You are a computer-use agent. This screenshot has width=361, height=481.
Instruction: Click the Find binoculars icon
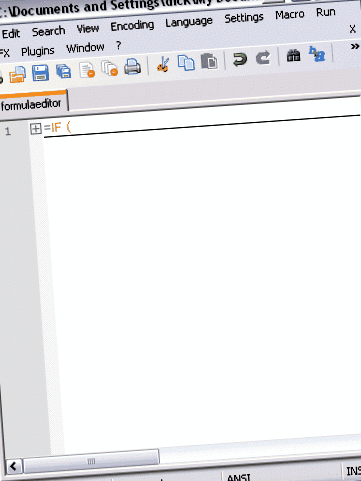tap(293, 55)
